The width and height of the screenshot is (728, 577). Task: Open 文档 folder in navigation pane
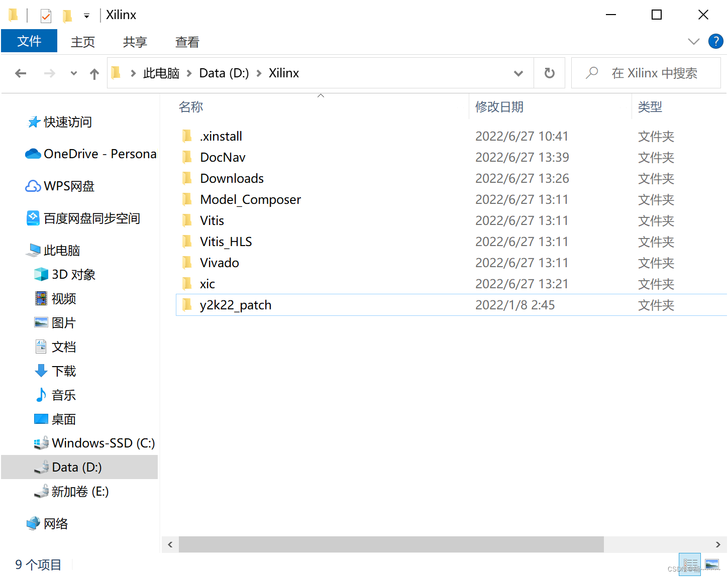click(x=55, y=347)
